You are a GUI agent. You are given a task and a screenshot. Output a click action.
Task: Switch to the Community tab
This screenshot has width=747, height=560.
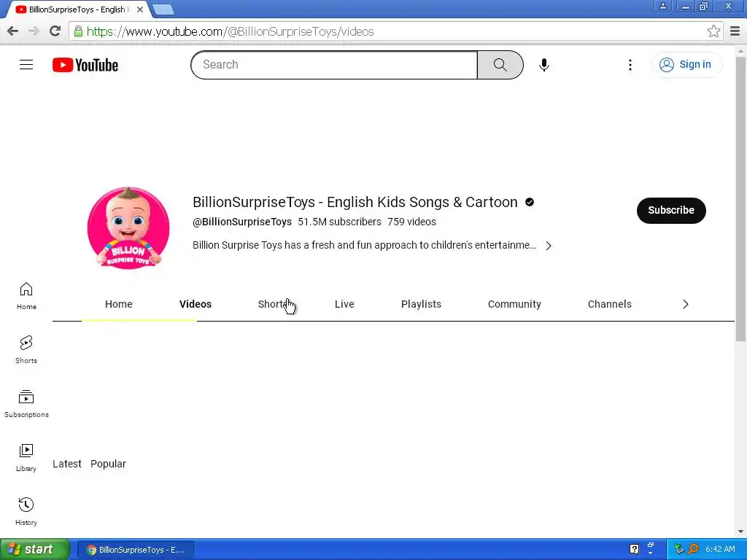tap(514, 304)
